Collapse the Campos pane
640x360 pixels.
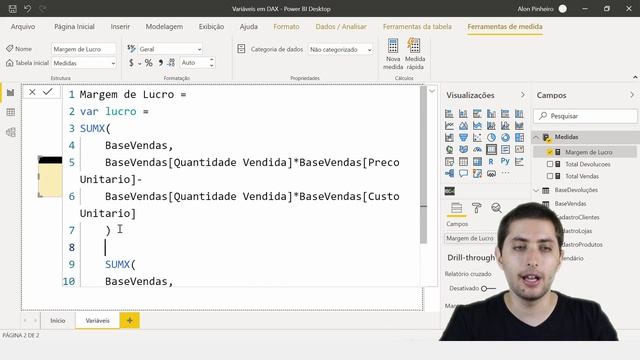632,95
